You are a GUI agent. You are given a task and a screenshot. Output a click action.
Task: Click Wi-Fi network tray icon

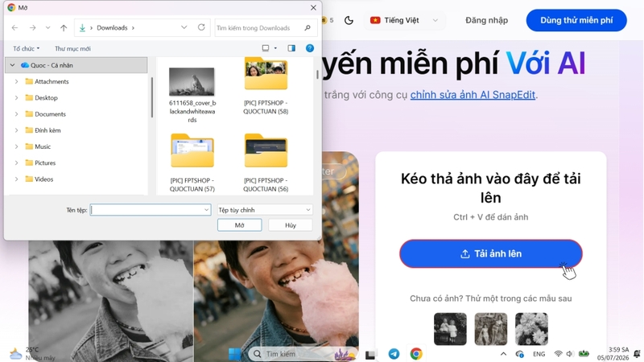558,354
